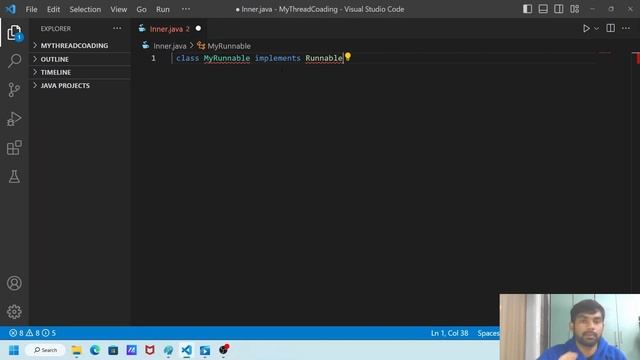
Task: Run Java file with play button
Action: coord(586,29)
